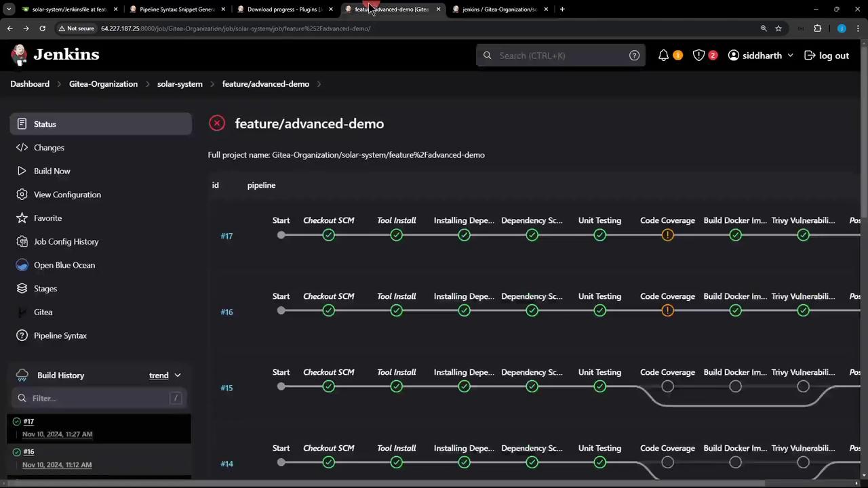Click the Build Now play icon
Screen dimensions: 868x488
pos(22,171)
